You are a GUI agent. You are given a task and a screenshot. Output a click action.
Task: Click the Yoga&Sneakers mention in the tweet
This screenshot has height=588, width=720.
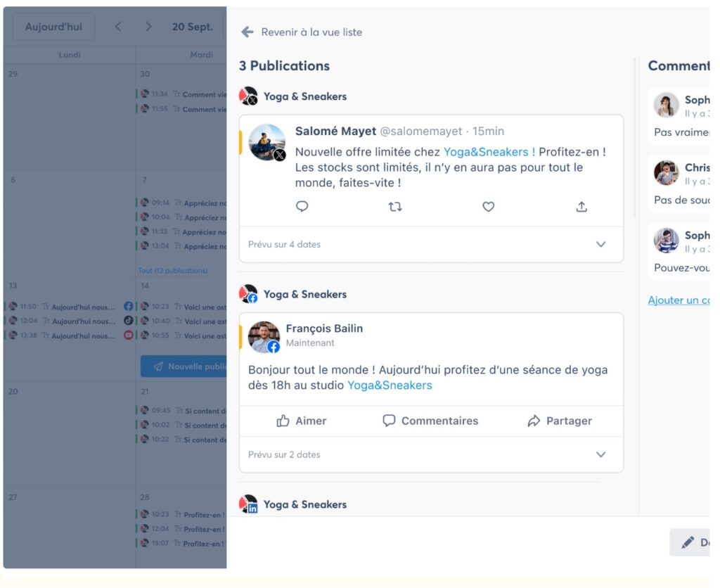[x=489, y=152]
